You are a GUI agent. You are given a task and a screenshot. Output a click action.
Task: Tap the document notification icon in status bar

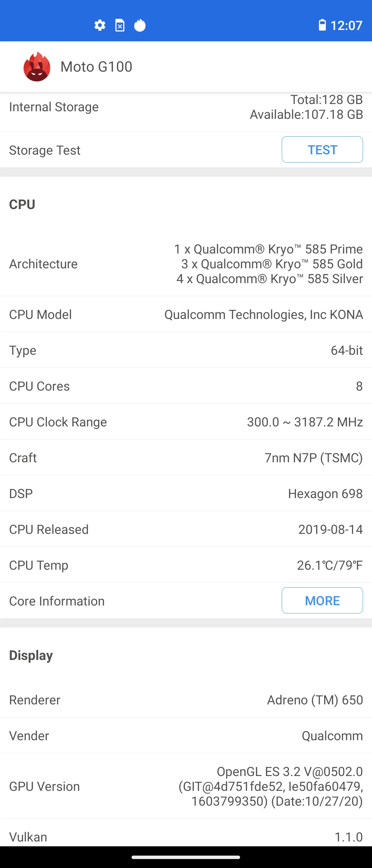point(120,25)
